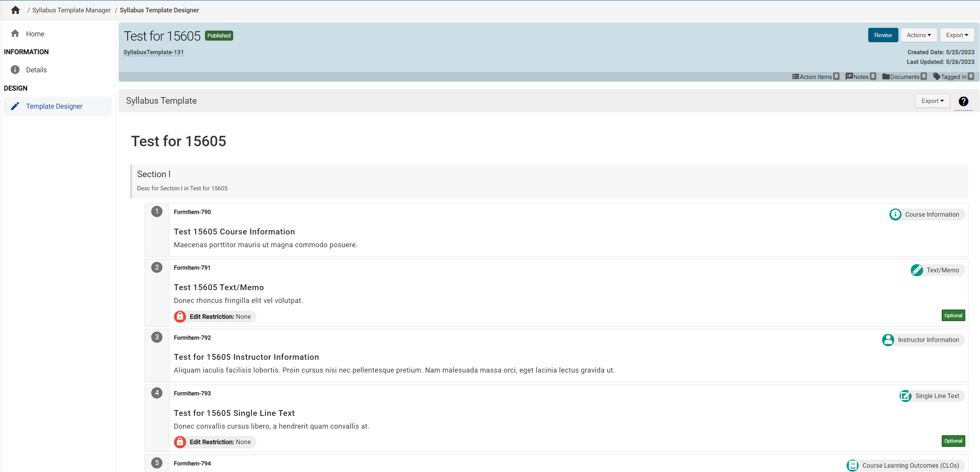Viewport: 980px width, 472px height.
Task: Click red lock icon on FormItem-791
Action: point(180,316)
